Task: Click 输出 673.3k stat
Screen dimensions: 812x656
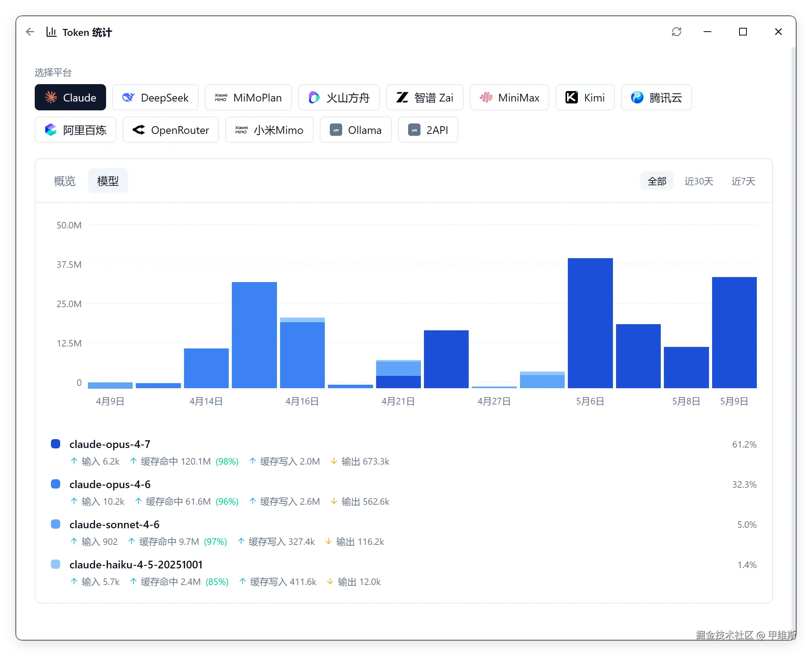Action: pos(360,461)
